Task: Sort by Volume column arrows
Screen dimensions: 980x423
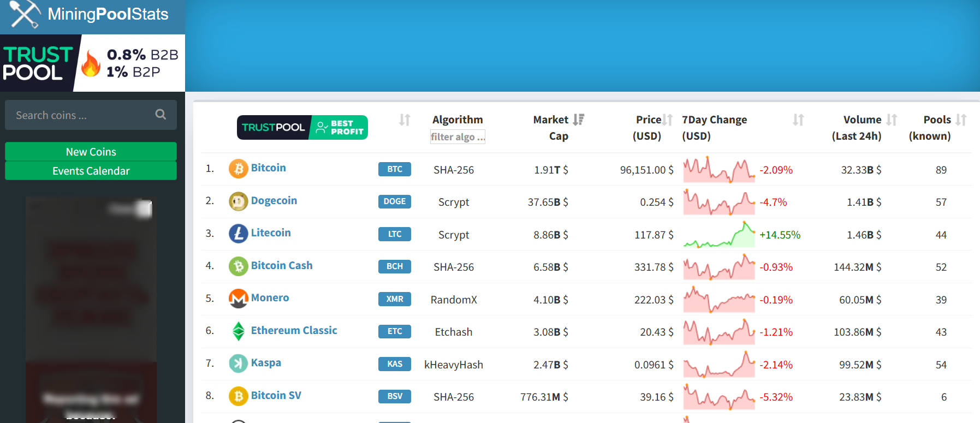Action: pyautogui.click(x=892, y=120)
